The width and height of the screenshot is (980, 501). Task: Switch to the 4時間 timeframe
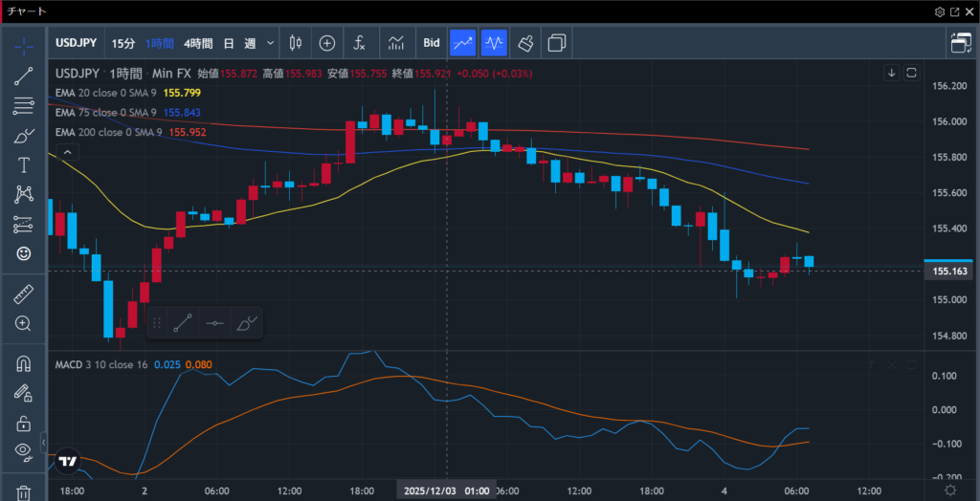(198, 43)
